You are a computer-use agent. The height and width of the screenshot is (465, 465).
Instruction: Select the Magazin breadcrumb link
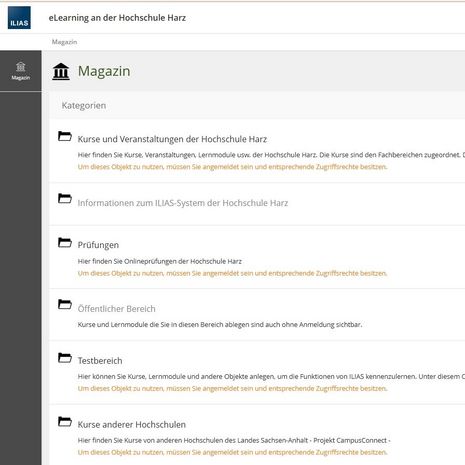tap(64, 42)
